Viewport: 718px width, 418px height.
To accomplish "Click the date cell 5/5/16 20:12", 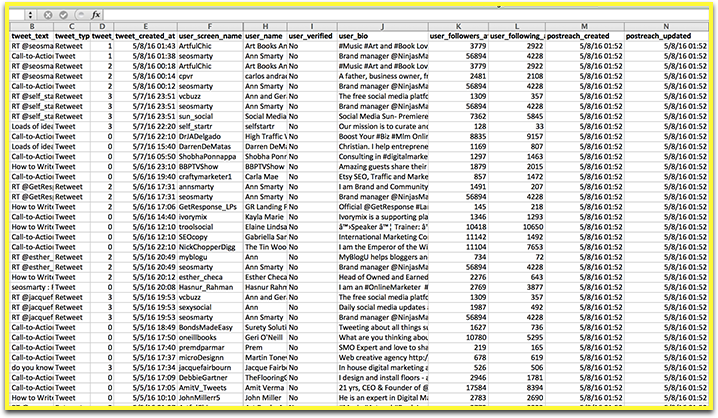I will pyautogui.click(x=146, y=277).
